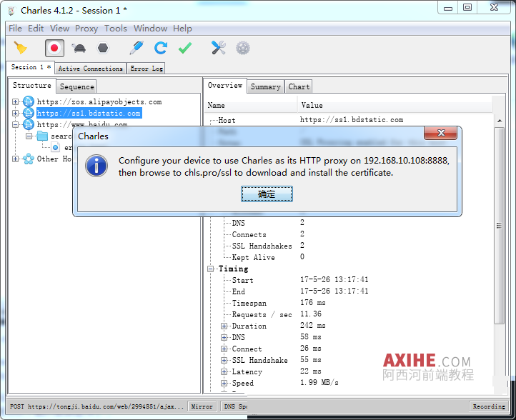Click globe icon of ss1.bdstatic.com
The width and height of the screenshot is (516, 420).
pos(29,113)
